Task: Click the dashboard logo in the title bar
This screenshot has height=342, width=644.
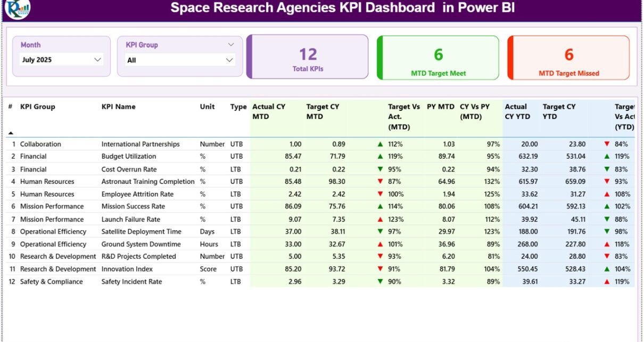Action: (18, 8)
